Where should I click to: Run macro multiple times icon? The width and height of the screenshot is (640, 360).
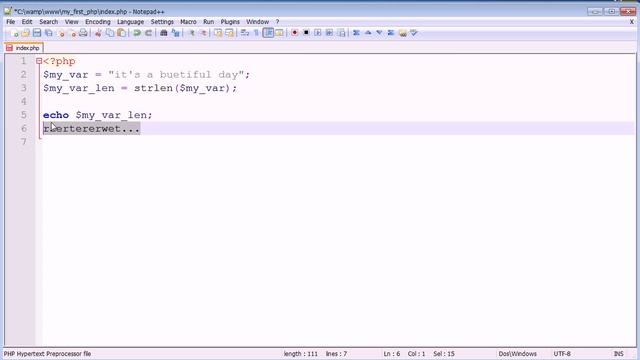click(x=329, y=33)
